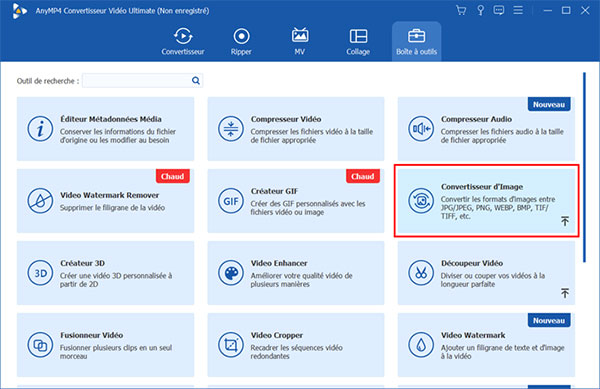Image resolution: width=600 pixels, height=389 pixels.
Task: Select the Boîte à outils tab
Action: click(416, 41)
